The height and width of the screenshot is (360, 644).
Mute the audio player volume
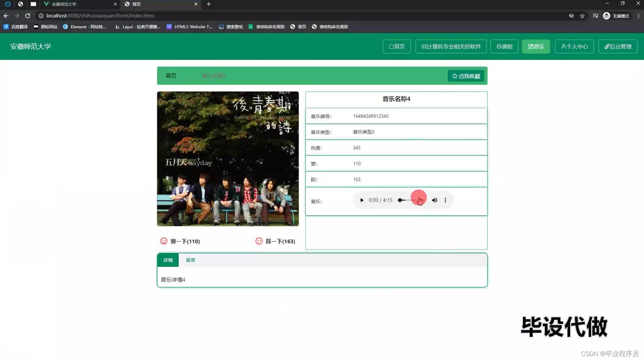434,200
